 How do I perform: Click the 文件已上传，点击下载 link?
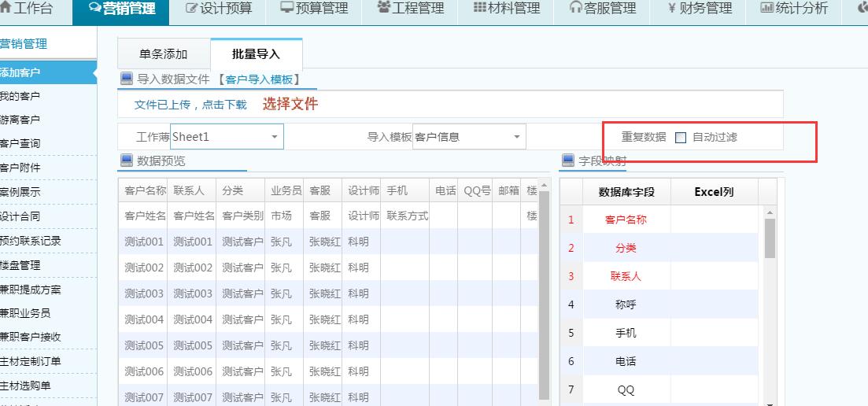click(190, 105)
